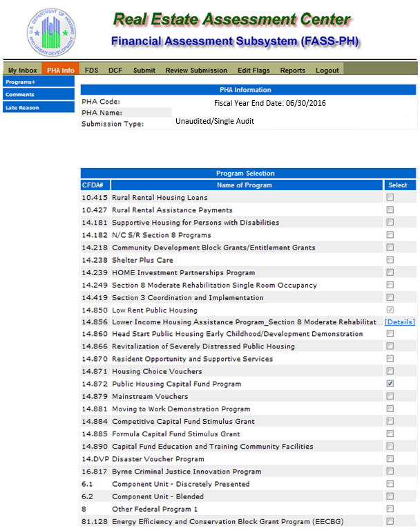Check the Housing Choice Vouchers box
Viewport: 420px width, 531px height.
(390, 371)
